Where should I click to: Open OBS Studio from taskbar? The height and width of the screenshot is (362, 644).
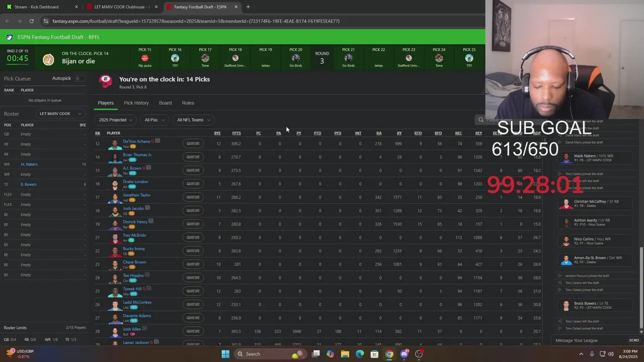click(x=419, y=354)
